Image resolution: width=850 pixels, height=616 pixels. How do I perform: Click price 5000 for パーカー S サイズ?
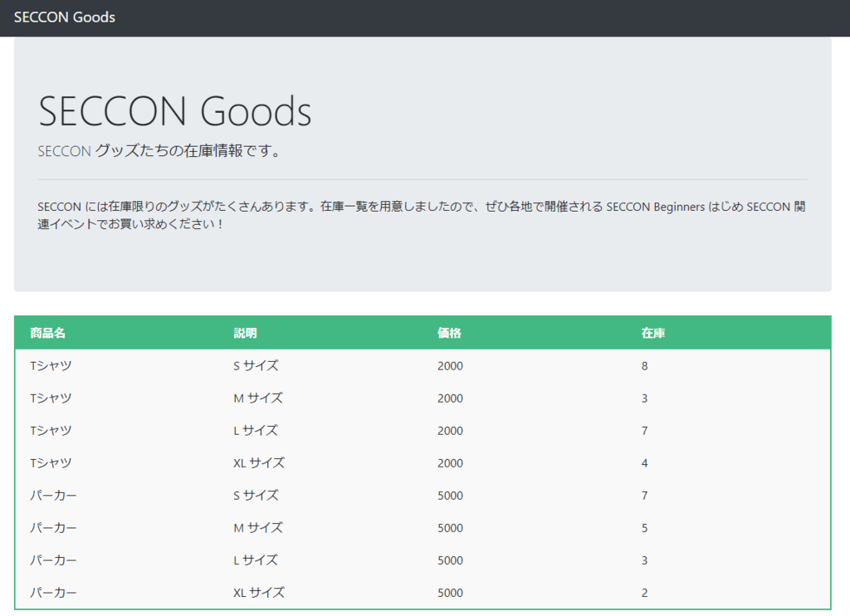(x=451, y=496)
